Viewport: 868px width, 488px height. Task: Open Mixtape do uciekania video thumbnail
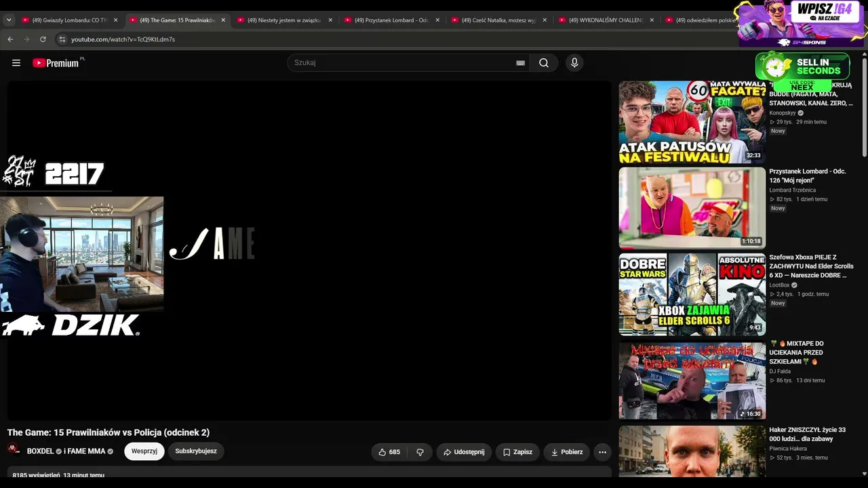click(692, 381)
